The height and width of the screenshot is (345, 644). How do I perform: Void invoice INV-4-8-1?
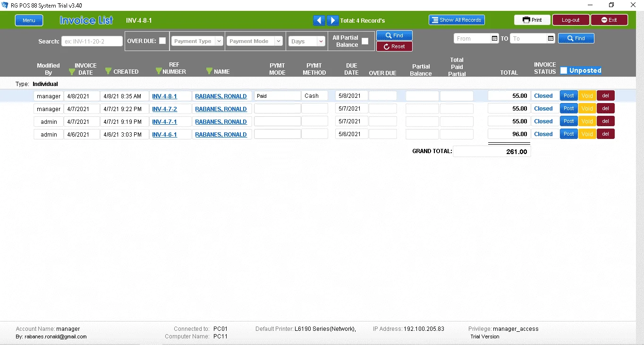coord(587,95)
